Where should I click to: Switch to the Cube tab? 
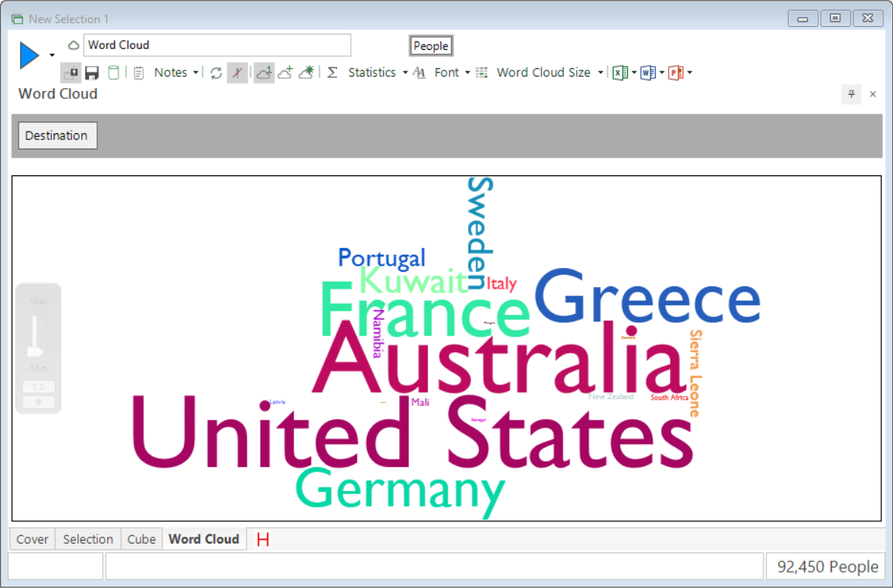click(141, 539)
